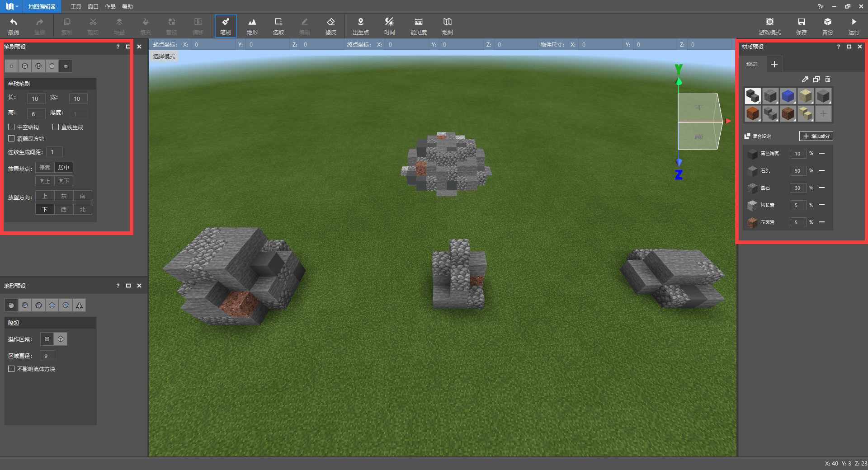868x470 pixels.
Task: Select 停靠 placement base point
Action: point(45,168)
